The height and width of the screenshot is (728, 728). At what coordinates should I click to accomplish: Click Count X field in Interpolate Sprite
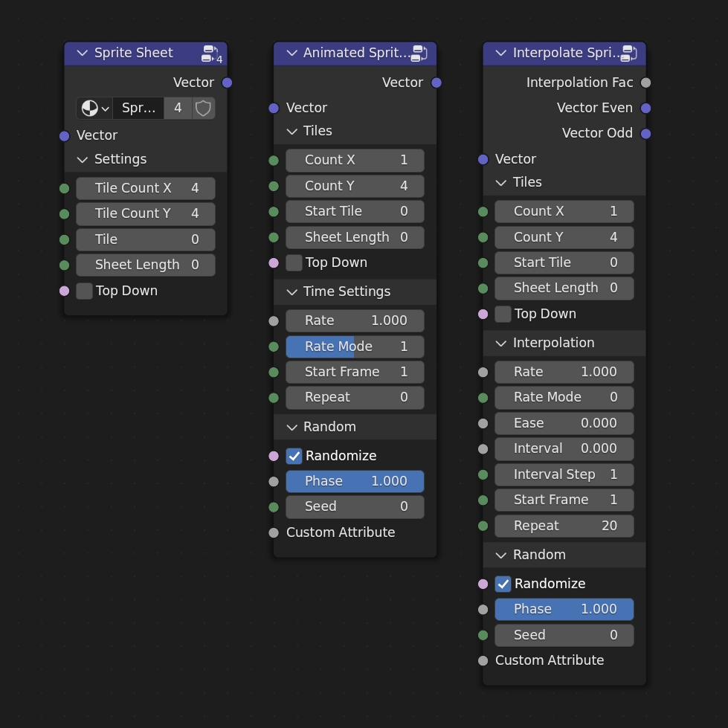[564, 212]
